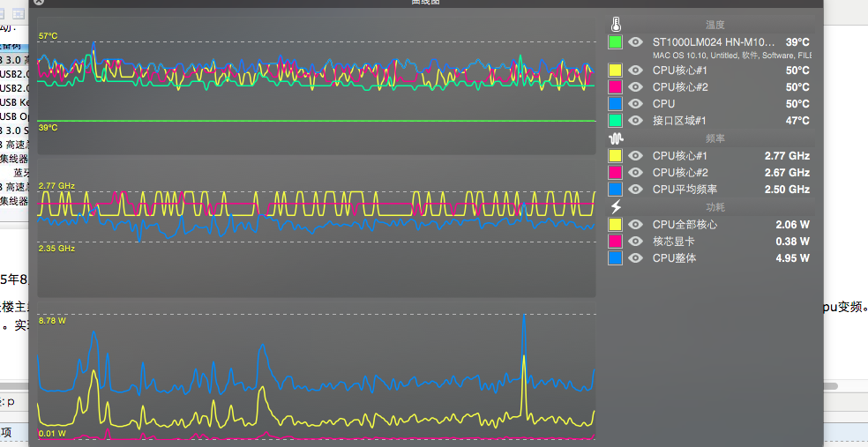The width and height of the screenshot is (868, 447).
Task: Click the 39°C drive temperature value
Action: (797, 42)
